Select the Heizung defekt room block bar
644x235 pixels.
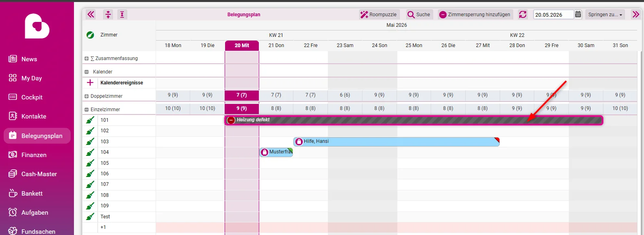tap(414, 120)
